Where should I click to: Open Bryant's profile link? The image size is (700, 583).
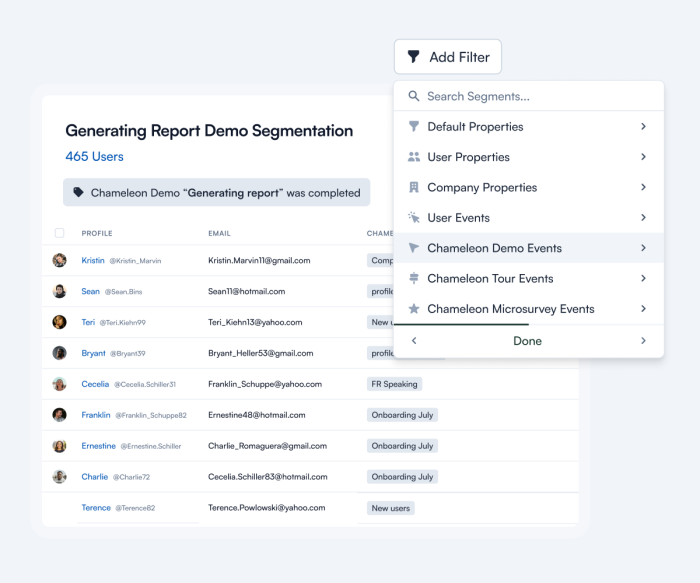(x=93, y=353)
